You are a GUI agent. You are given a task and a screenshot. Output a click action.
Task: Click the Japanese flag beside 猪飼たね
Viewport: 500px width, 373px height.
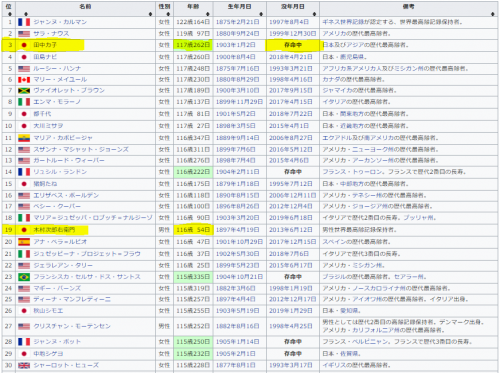[x=24, y=184]
